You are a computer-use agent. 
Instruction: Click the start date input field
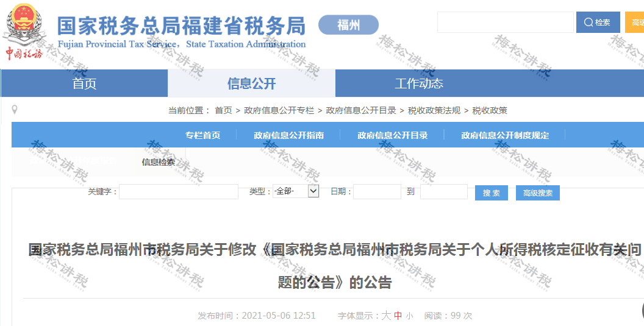point(377,192)
